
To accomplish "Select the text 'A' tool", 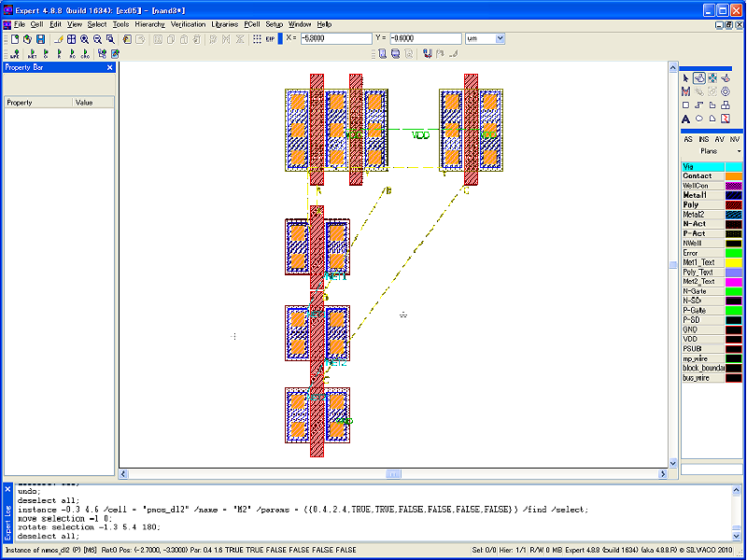I will pos(685,119).
